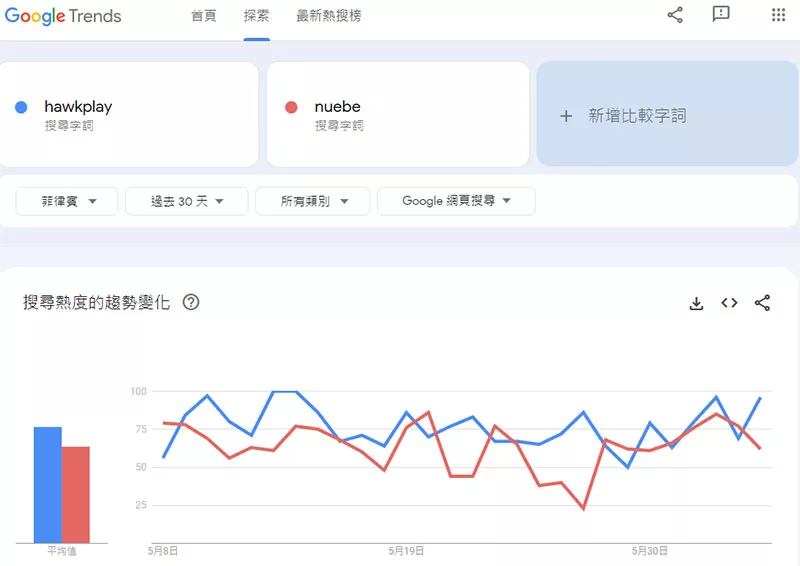Click the help icon beside 搜尋熱度的趨勢變化
The width and height of the screenshot is (800, 566).
point(191,303)
